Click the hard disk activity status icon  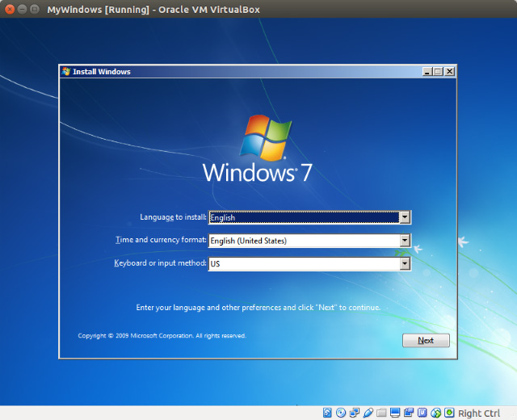[327, 413]
